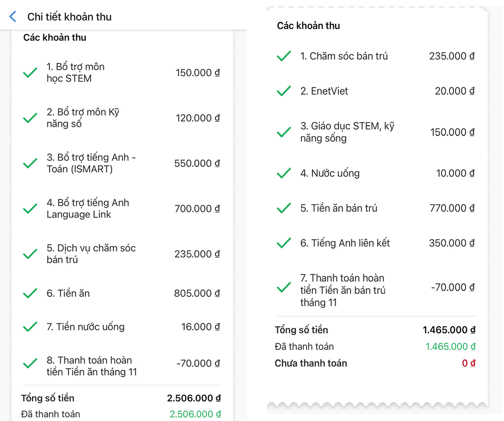
Task: Click the green paid amount 1.465.000 đ
Action: tap(451, 347)
